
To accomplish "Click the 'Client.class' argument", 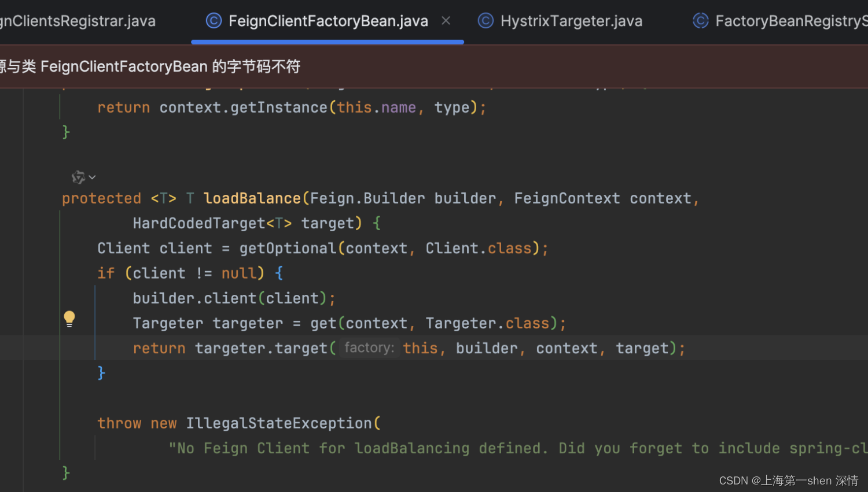I will (x=479, y=248).
